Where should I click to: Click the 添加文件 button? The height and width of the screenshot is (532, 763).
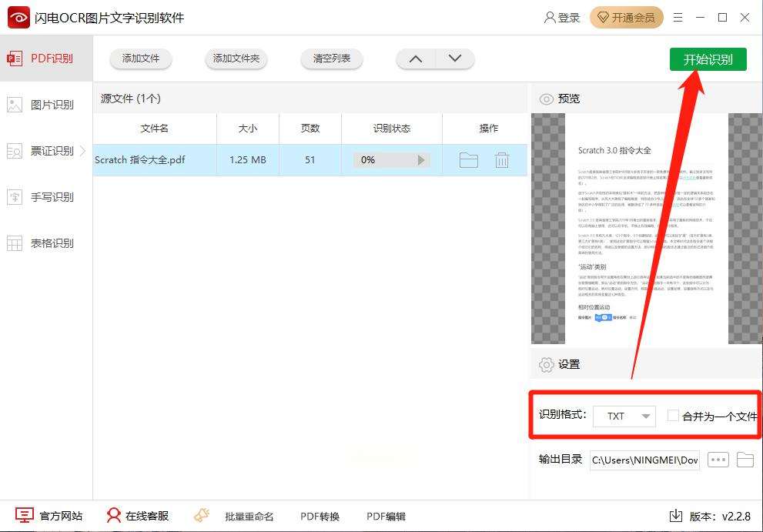(x=141, y=59)
